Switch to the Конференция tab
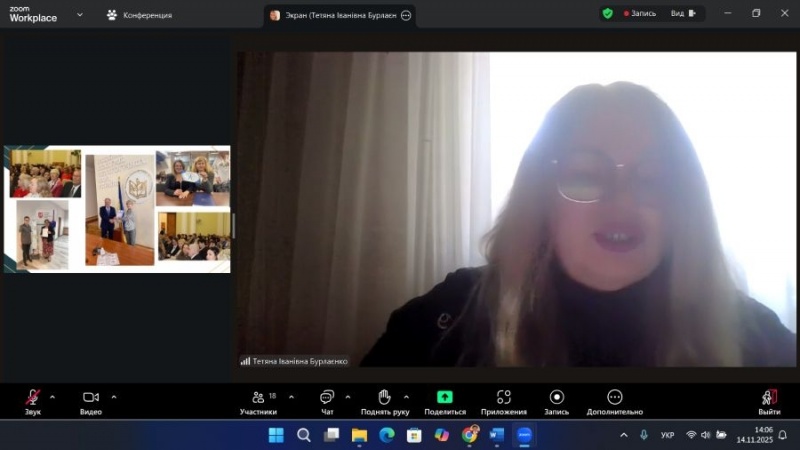 (x=139, y=15)
